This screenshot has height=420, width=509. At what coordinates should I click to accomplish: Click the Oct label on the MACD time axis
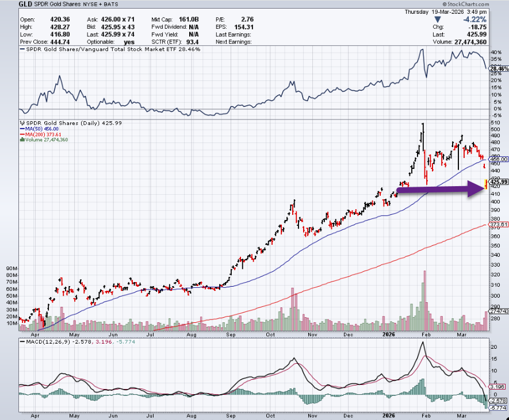pos(271,416)
